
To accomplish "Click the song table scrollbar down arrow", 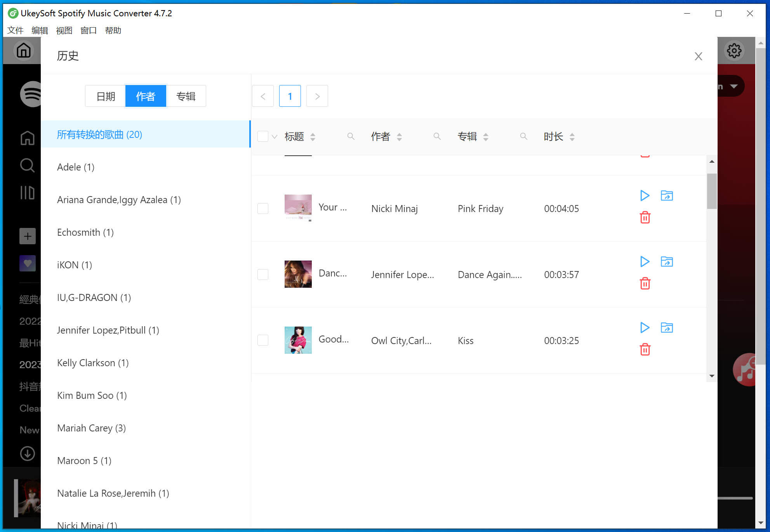I will [712, 376].
